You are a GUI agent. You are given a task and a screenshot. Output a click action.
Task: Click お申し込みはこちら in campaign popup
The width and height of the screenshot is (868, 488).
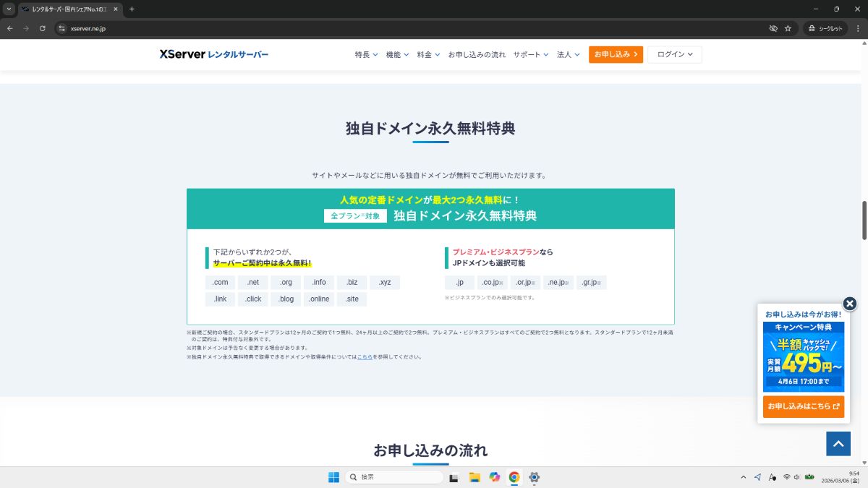pos(803,406)
